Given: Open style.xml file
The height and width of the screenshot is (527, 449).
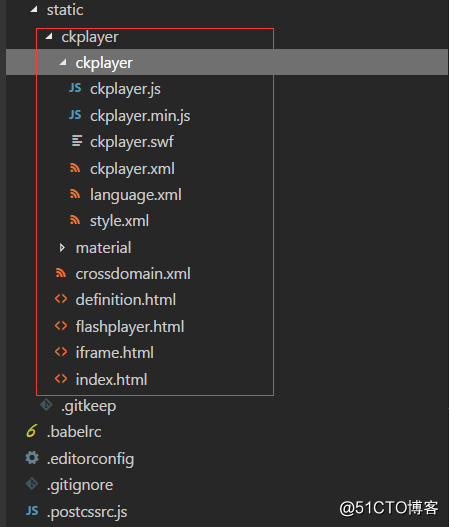Looking at the screenshot, I should (x=119, y=221).
